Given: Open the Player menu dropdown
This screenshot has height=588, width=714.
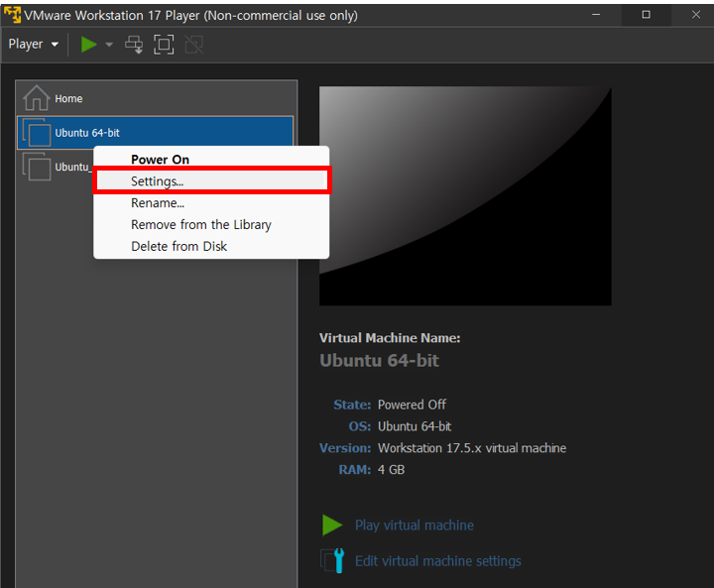Looking at the screenshot, I should click(34, 45).
